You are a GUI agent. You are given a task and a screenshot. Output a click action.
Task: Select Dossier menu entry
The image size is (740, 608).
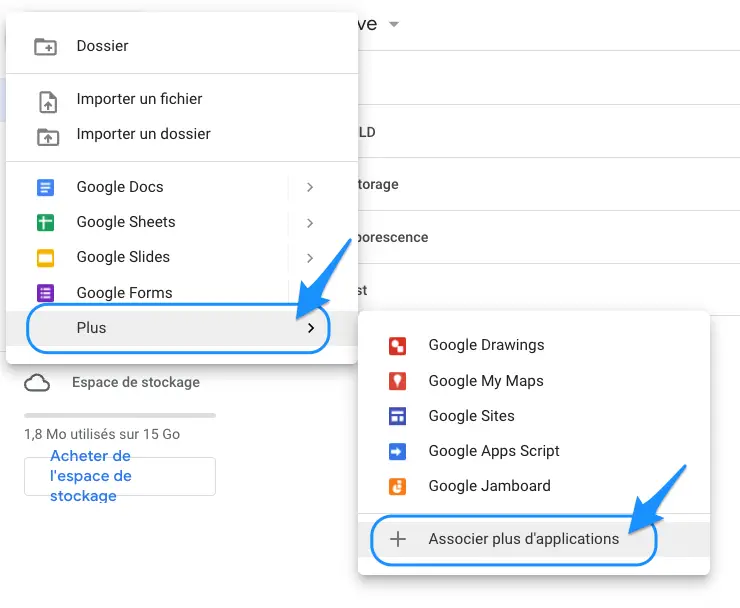point(182,46)
